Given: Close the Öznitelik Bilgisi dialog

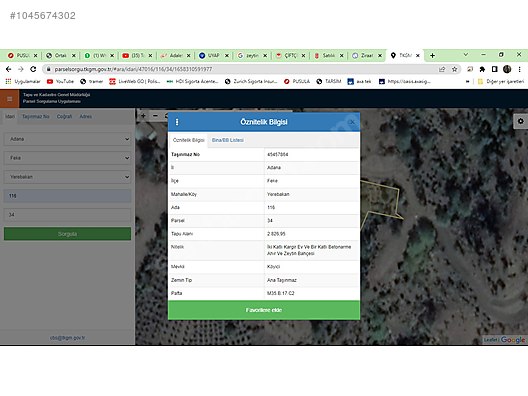Looking at the screenshot, I should coord(352,122).
